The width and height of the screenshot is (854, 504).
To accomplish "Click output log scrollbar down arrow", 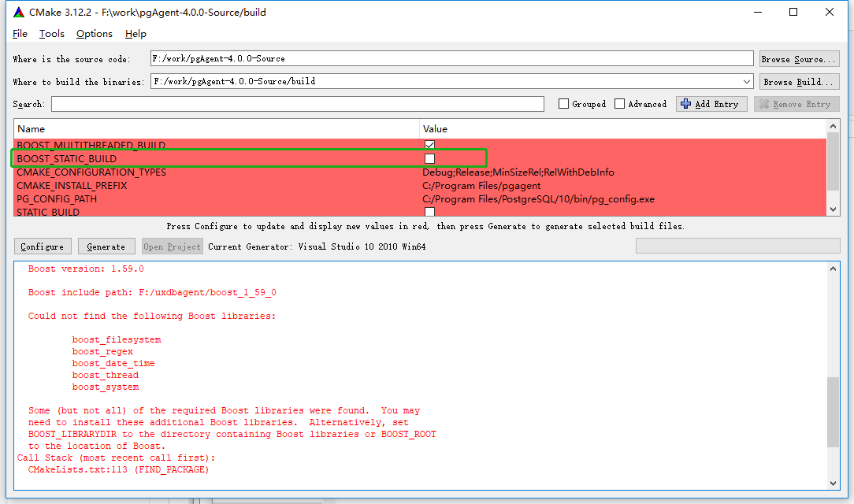I will pos(833,483).
